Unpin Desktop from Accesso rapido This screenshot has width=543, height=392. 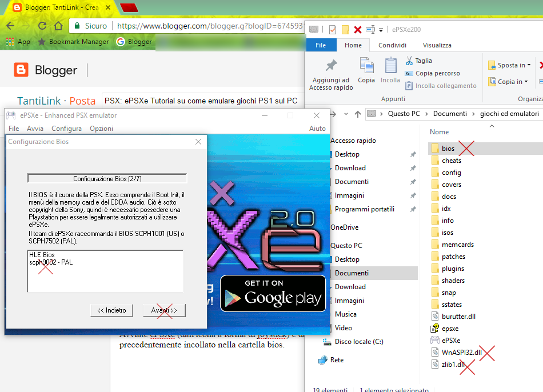coord(413,154)
